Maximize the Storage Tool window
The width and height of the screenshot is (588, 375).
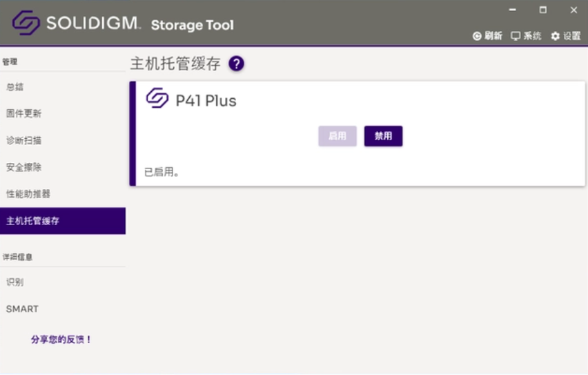543,10
